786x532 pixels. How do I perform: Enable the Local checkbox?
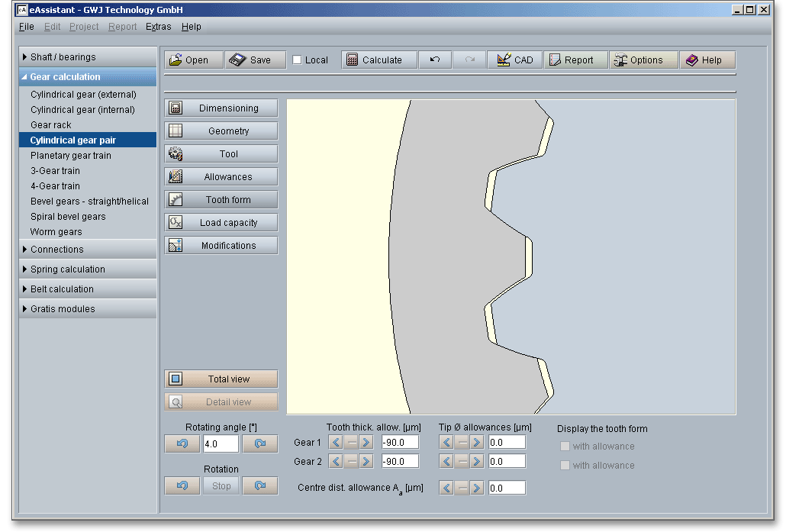[298, 60]
